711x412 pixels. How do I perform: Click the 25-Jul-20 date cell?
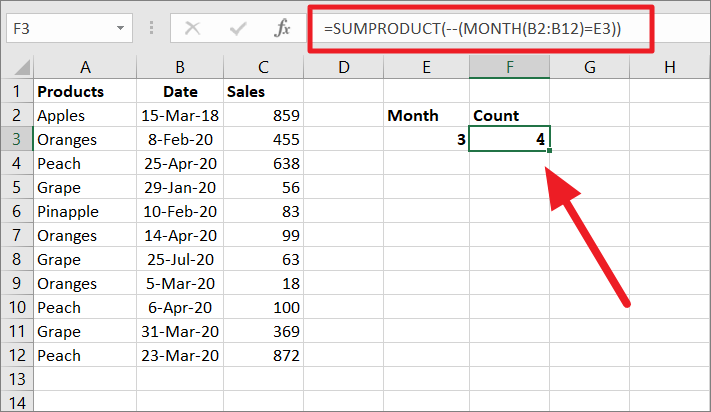coord(180,259)
